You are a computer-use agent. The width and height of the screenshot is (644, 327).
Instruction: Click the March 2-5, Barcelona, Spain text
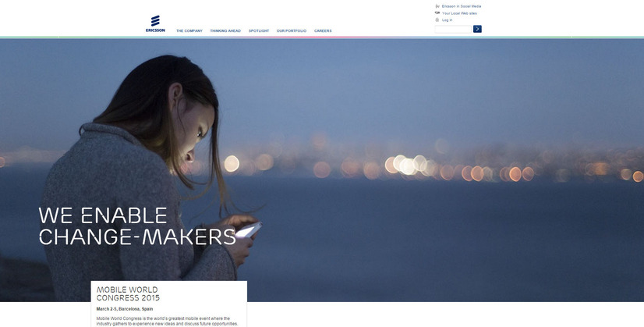tap(125, 309)
